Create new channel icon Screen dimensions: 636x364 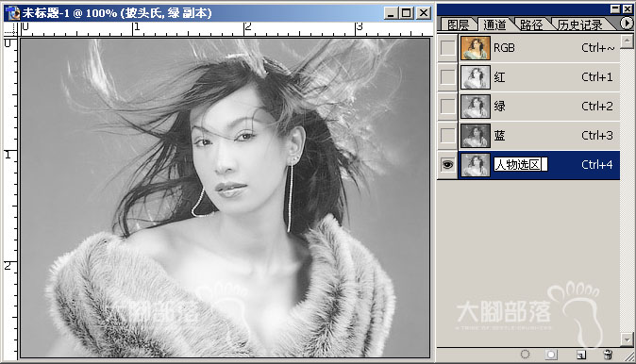tap(581, 355)
